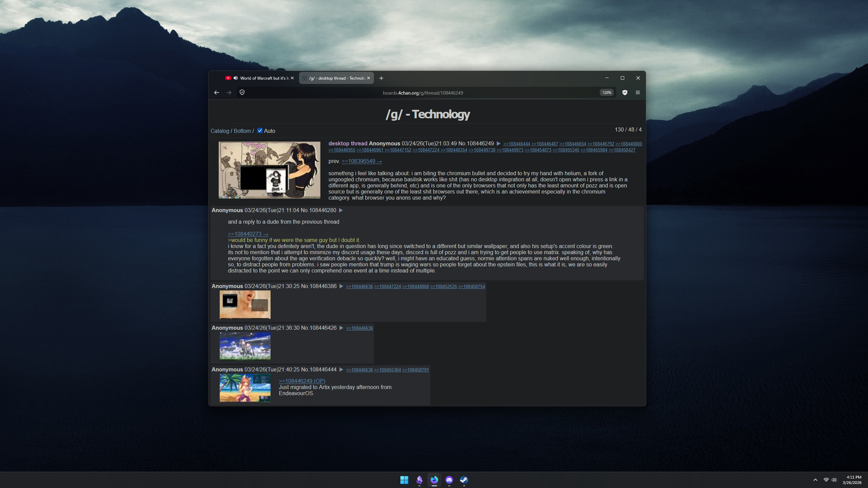The width and height of the screenshot is (868, 488).
Task: Open the browser hamburger menu
Action: click(637, 93)
